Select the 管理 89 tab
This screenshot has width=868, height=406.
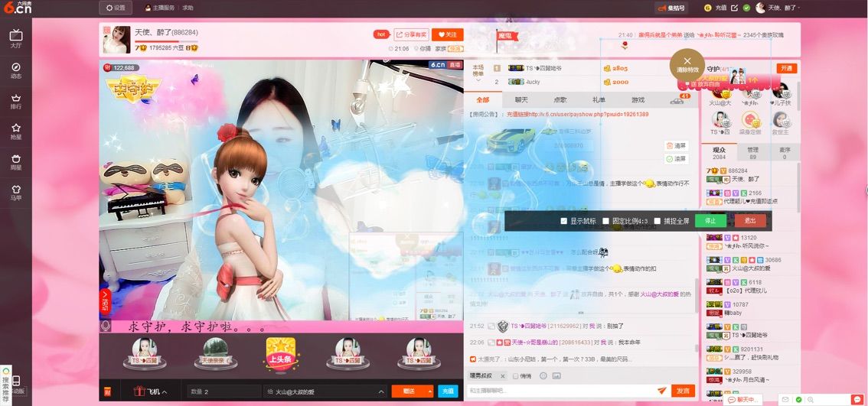point(752,153)
